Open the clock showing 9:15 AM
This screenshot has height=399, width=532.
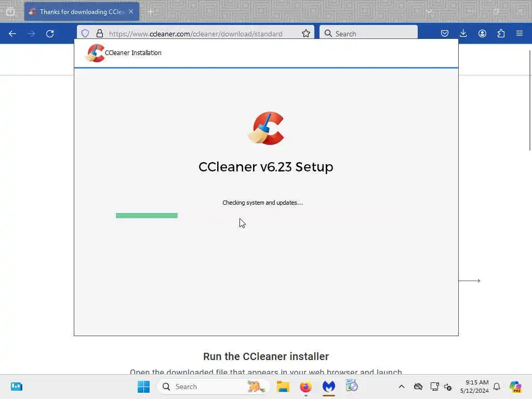coord(474,387)
